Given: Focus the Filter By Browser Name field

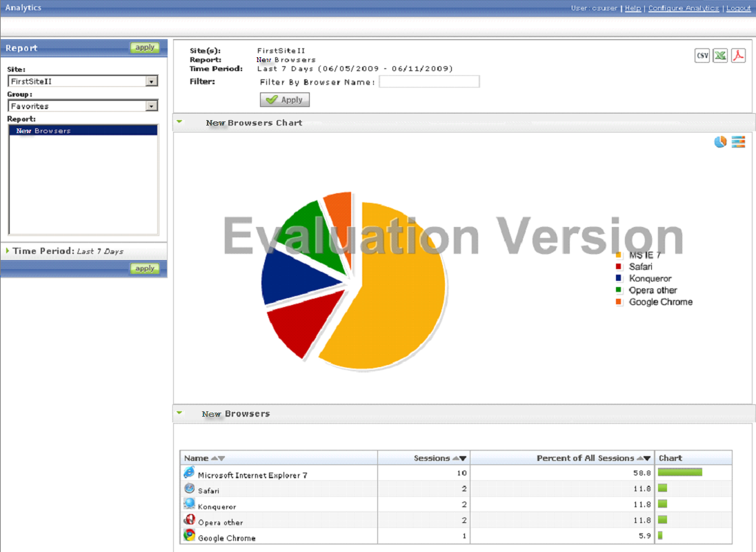Looking at the screenshot, I should pos(429,81).
